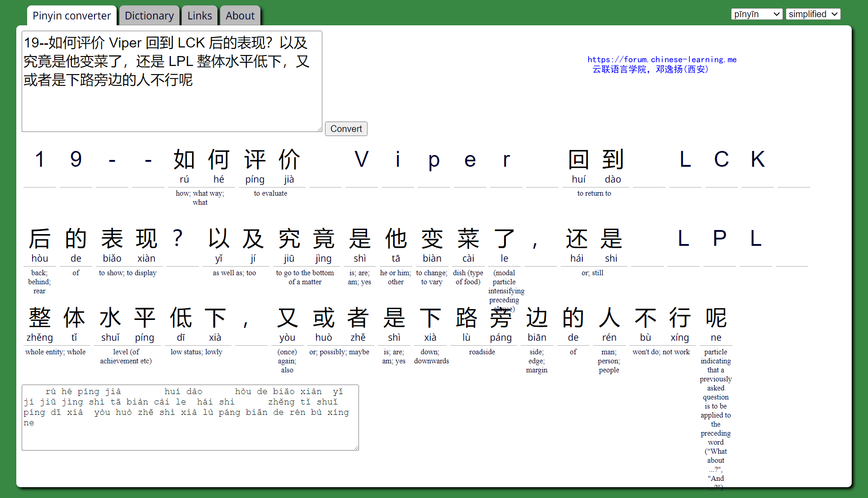Click the character 旁 with pinyin páng

(501, 318)
